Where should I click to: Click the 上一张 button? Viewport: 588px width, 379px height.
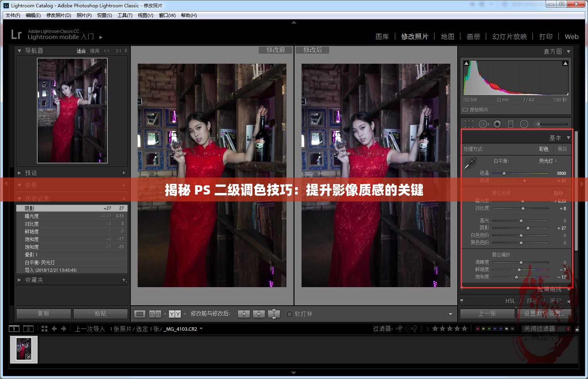pyautogui.click(x=487, y=314)
